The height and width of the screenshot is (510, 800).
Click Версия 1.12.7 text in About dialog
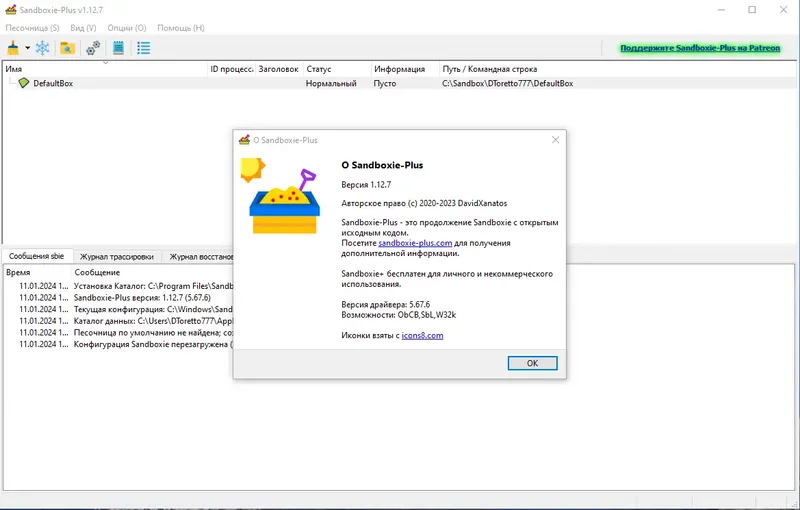point(366,185)
